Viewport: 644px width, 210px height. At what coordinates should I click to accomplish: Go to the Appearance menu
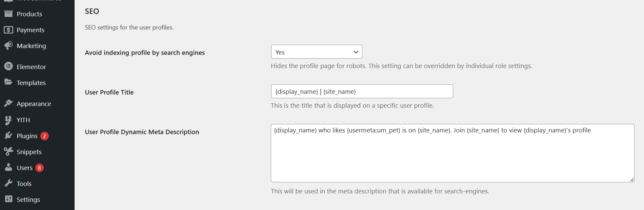pos(34,104)
